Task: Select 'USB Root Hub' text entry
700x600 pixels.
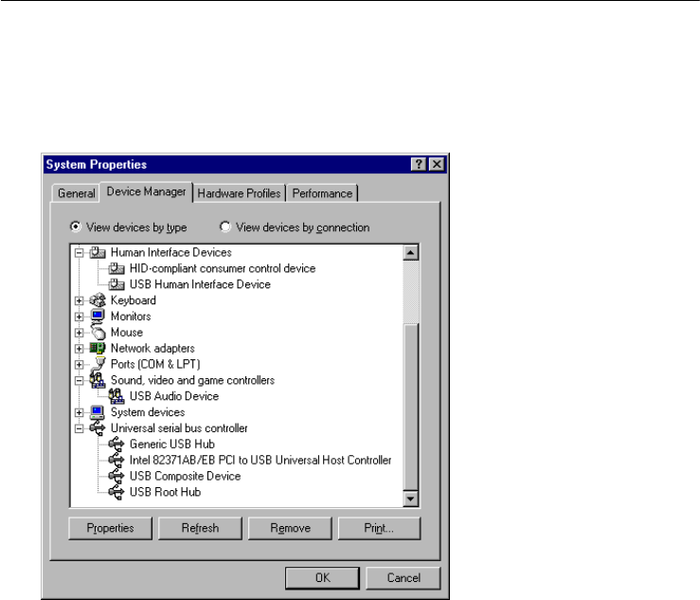Action: [165, 492]
